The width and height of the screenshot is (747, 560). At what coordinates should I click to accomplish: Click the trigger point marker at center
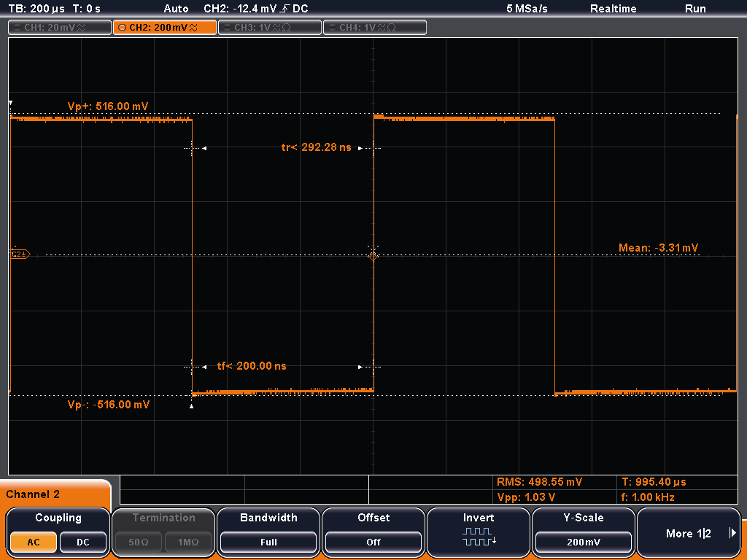[373, 254]
